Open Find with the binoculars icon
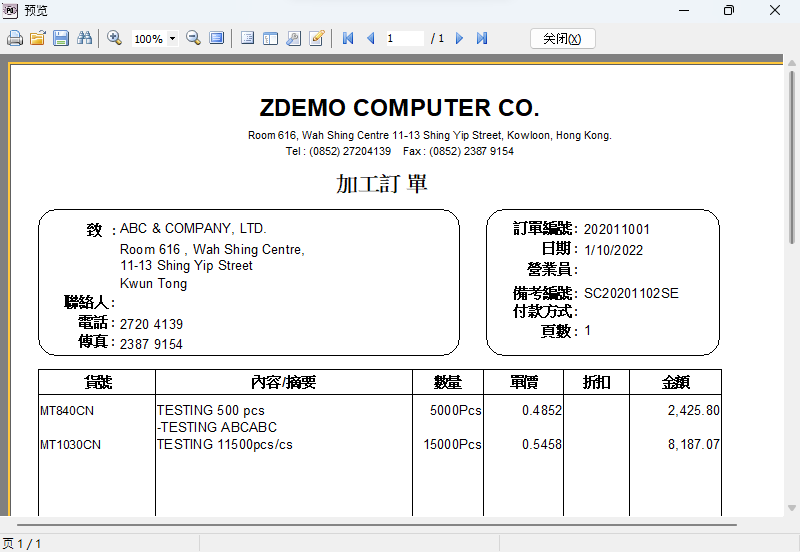The image size is (800, 552). click(84, 38)
